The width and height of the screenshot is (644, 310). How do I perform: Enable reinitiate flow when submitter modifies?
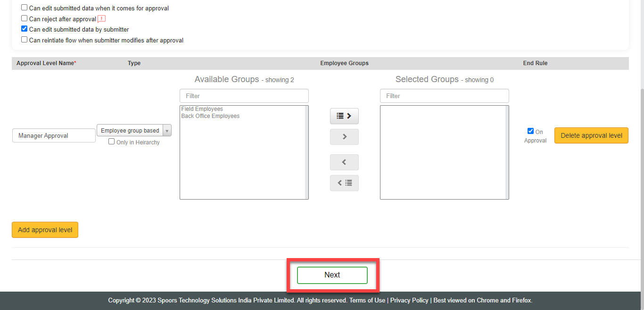click(25, 40)
